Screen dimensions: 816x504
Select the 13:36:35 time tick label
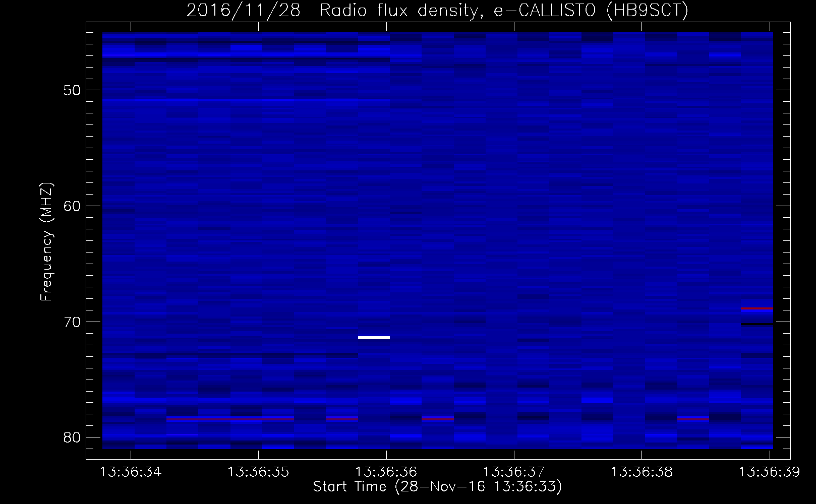click(x=258, y=472)
